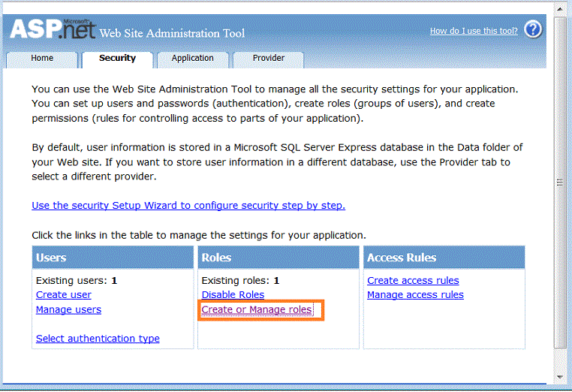Open the Manage users link
Image resolution: width=572 pixels, height=392 pixels.
coord(68,309)
